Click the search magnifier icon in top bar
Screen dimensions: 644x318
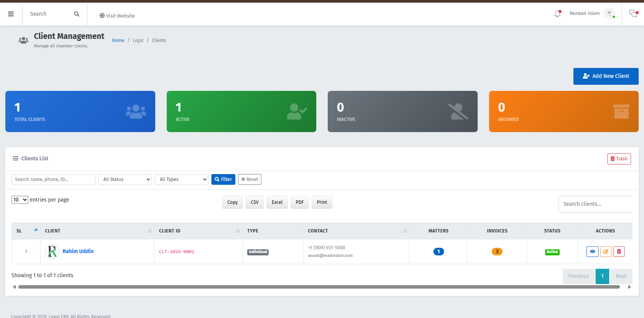pos(77,14)
